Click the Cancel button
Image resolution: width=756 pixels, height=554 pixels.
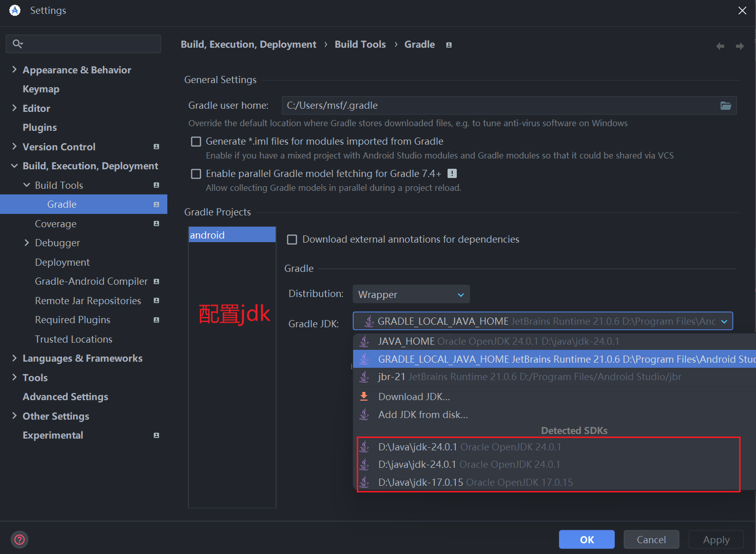tap(651, 540)
